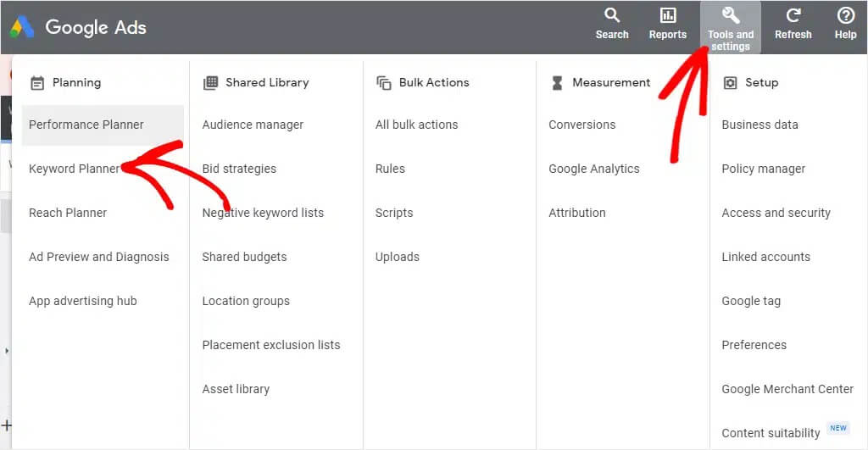This screenshot has width=868, height=450.
Task: Click the Refresh icon
Action: [x=793, y=15]
